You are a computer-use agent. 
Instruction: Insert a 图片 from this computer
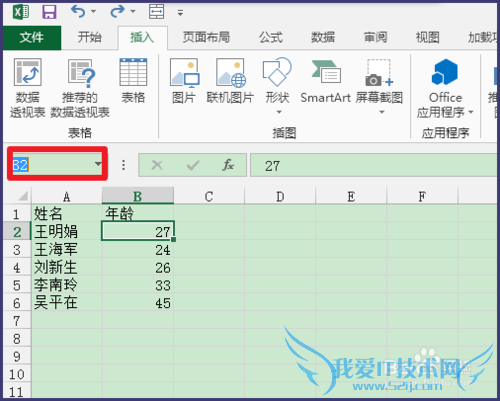(184, 81)
